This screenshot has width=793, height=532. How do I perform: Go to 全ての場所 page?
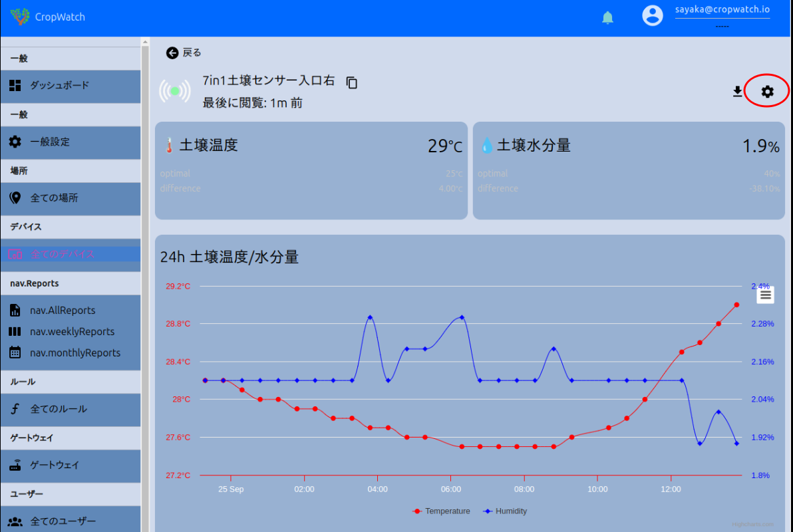tap(54, 198)
